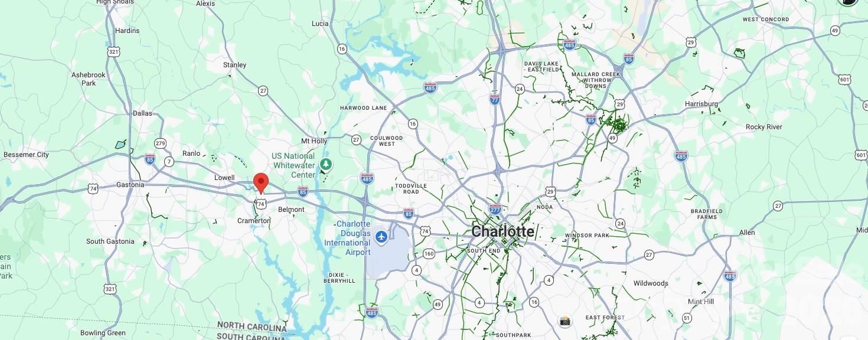868x340 pixels.
Task: Click the red location pin near Lowell
Action: [260, 183]
